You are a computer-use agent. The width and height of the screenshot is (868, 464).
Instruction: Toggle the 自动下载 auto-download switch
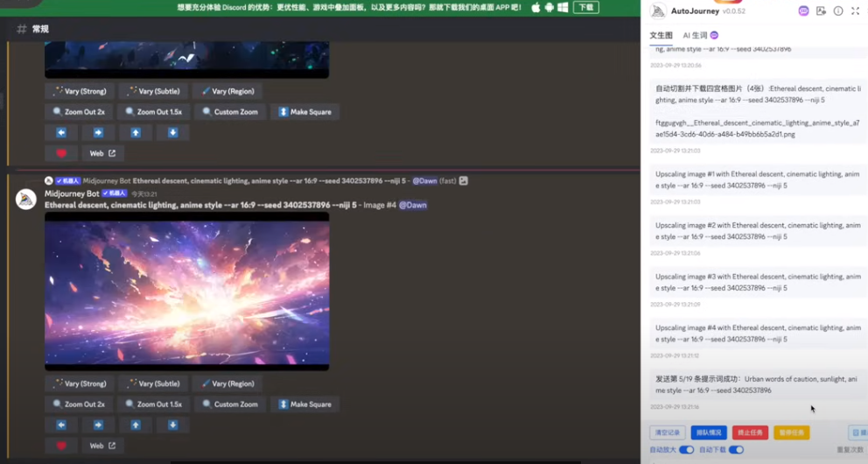(x=736, y=450)
